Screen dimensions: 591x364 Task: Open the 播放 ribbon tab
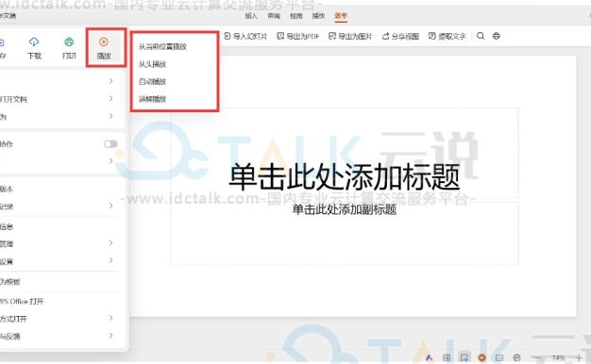[318, 16]
